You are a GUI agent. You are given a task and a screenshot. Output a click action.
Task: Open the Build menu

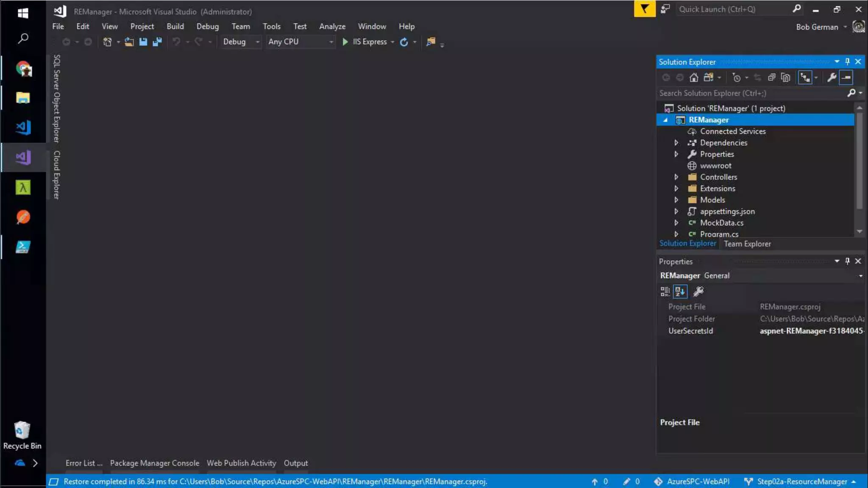coord(175,26)
